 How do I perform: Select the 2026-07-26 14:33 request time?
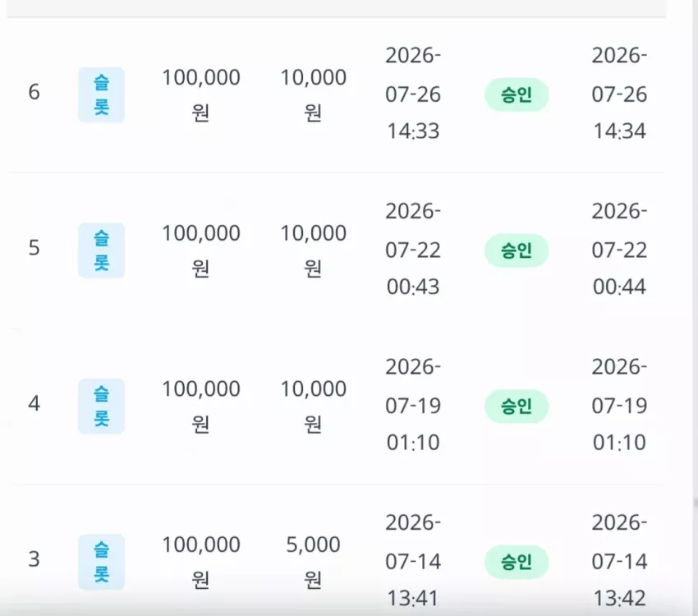pos(413,94)
